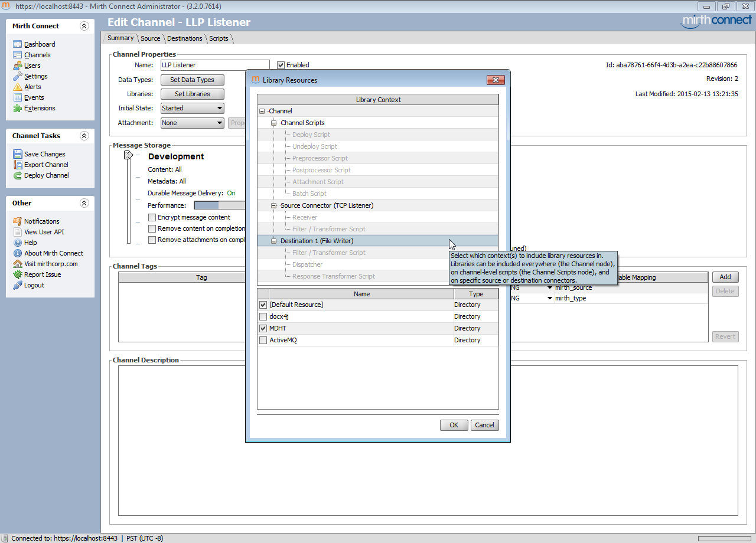Viewport: 756px width, 543px height.
Task: Toggle the [Default Resource] checkbox
Action: 263,305
